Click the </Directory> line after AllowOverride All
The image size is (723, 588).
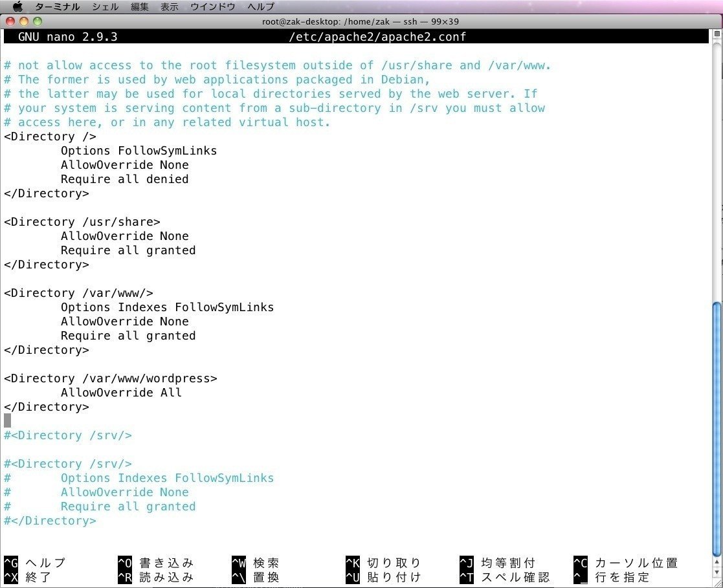click(x=47, y=407)
